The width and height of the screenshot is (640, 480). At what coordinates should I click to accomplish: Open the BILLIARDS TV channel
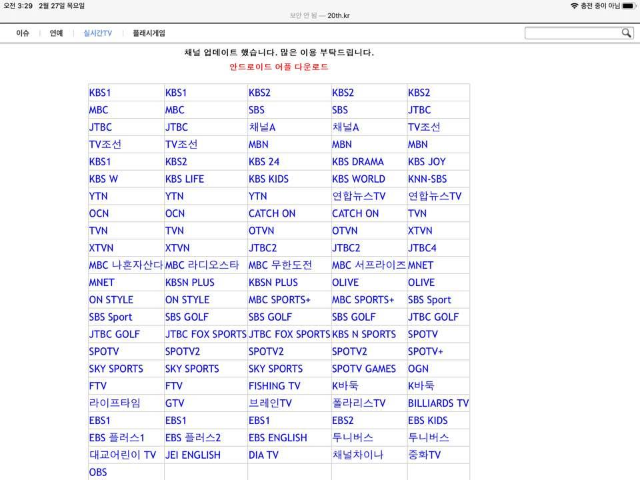pyautogui.click(x=438, y=403)
